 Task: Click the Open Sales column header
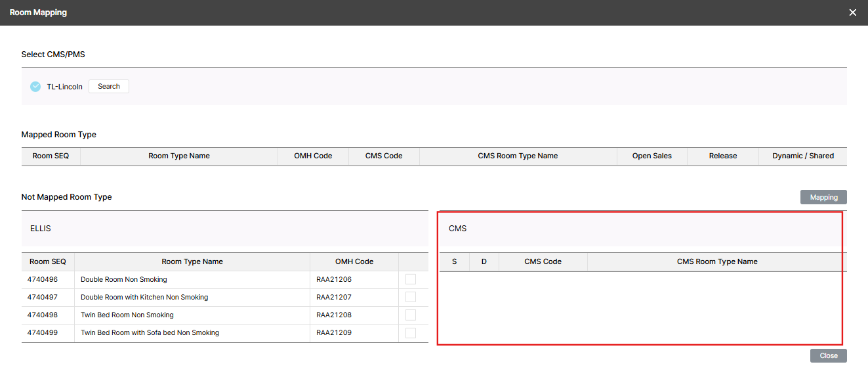coord(651,156)
